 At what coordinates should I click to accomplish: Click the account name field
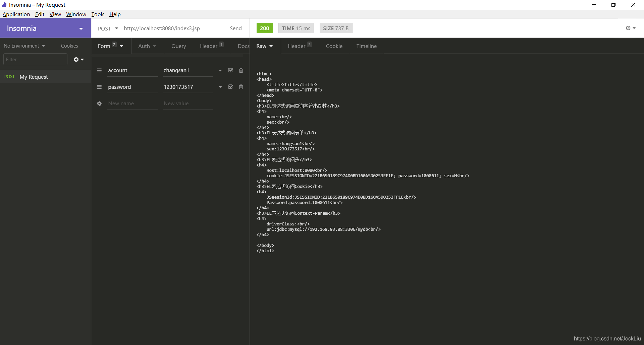(132, 70)
